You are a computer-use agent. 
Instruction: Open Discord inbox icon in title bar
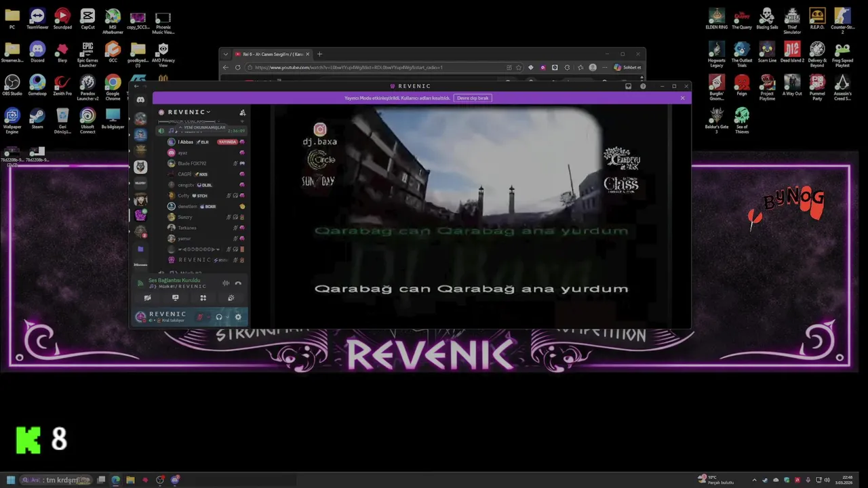coord(628,86)
